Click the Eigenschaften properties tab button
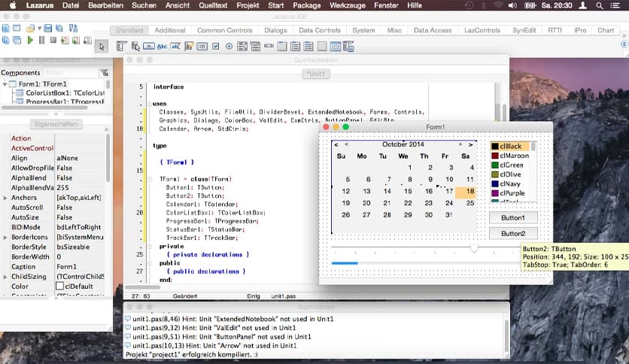 pos(57,124)
